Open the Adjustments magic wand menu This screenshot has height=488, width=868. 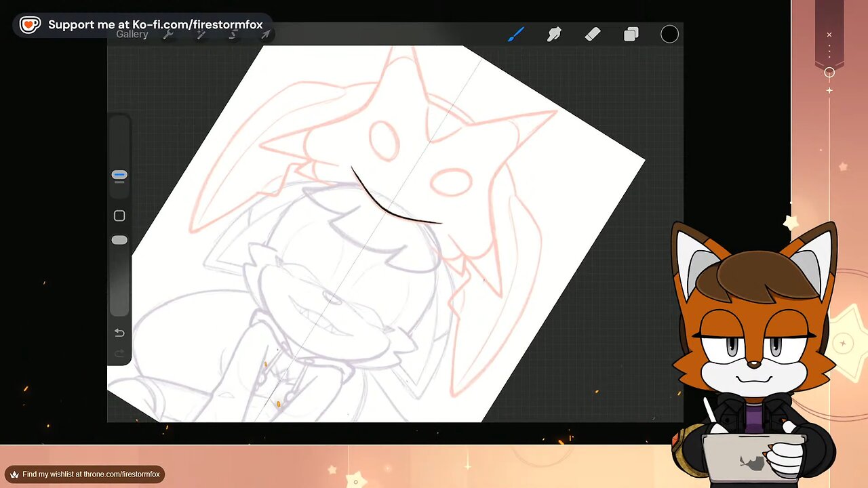pos(201,35)
